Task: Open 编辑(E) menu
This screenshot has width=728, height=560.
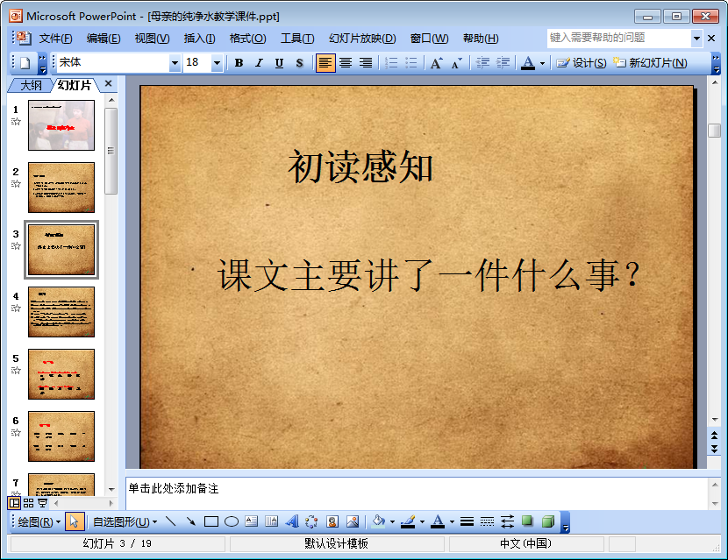Action: pyautogui.click(x=103, y=39)
